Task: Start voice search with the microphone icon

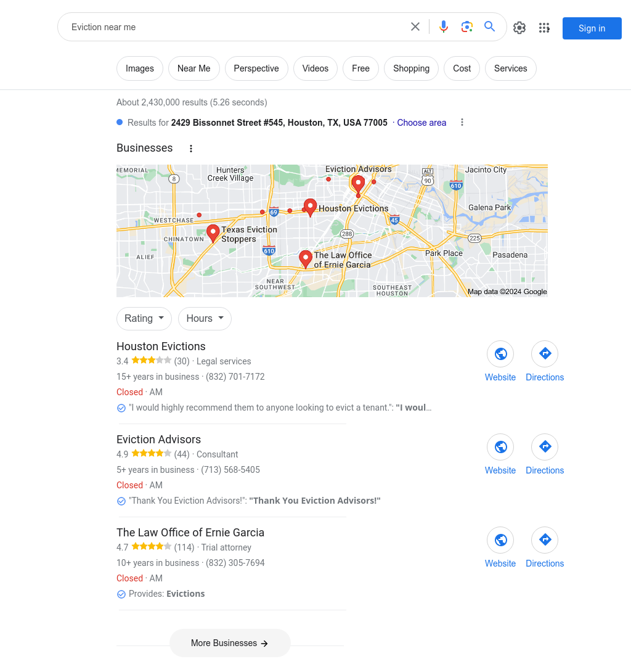Action: pyautogui.click(x=444, y=27)
